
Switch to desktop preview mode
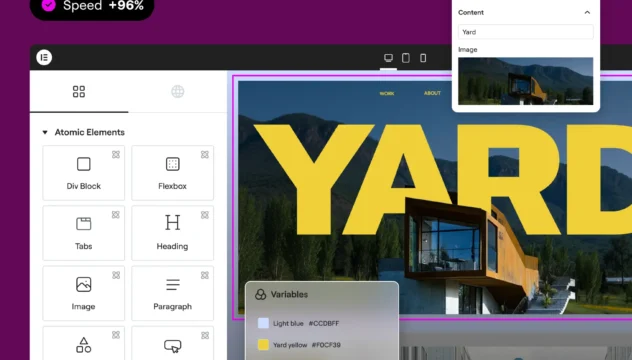coord(388,58)
